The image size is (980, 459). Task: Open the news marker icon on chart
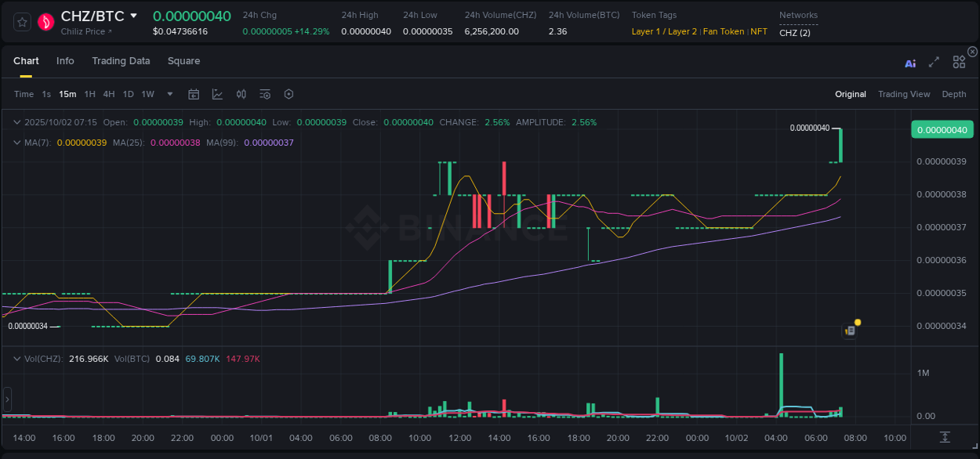851,331
